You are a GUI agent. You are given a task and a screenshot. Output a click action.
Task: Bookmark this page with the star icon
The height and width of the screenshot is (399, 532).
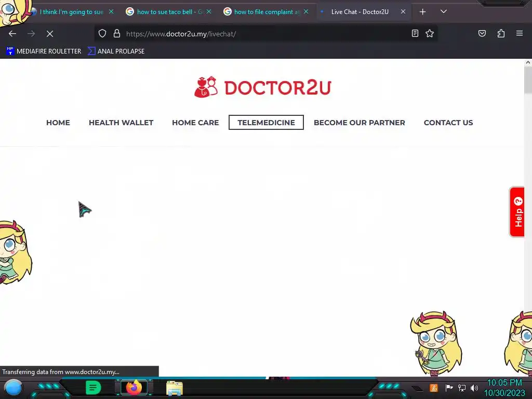click(430, 33)
